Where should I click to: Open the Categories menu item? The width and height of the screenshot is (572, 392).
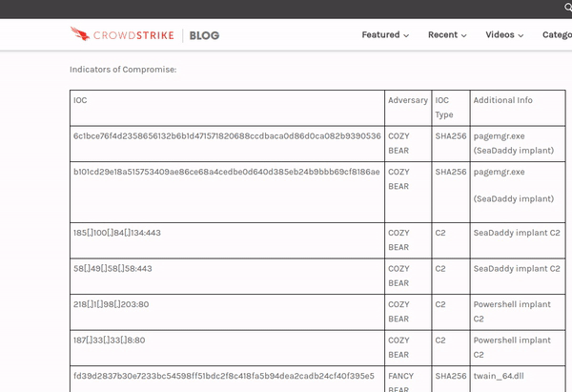click(557, 34)
